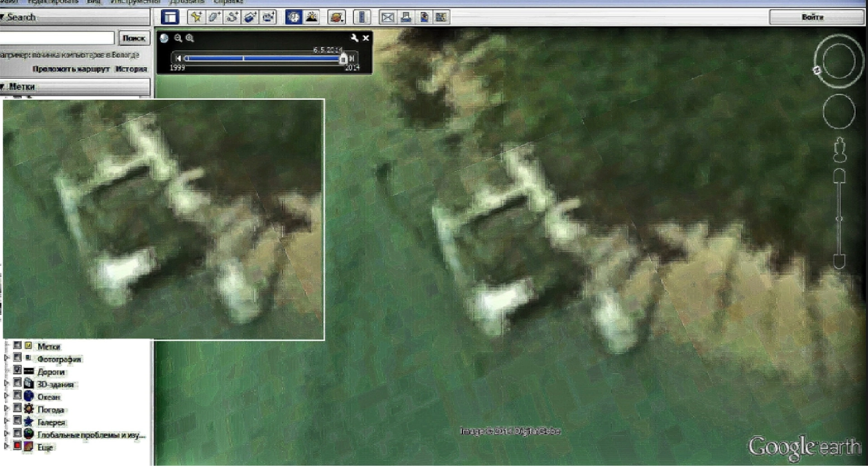Click the Войти sign-in button

pyautogui.click(x=812, y=17)
